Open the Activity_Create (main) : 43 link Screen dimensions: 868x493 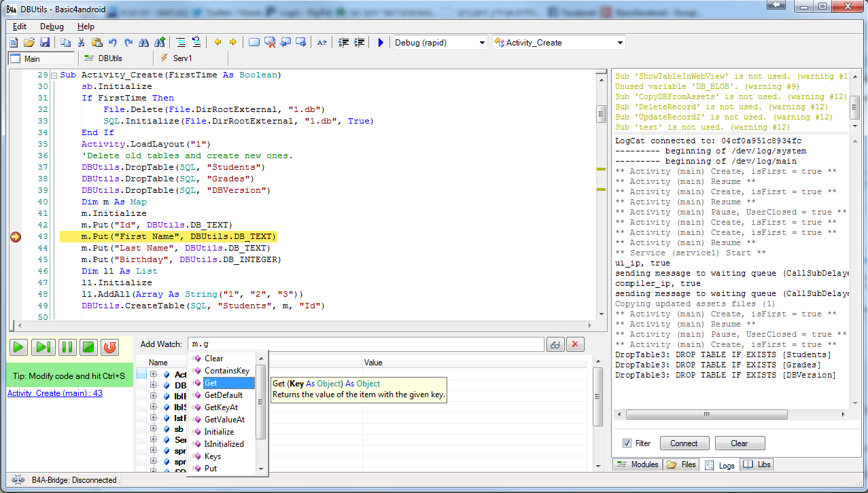coord(55,393)
